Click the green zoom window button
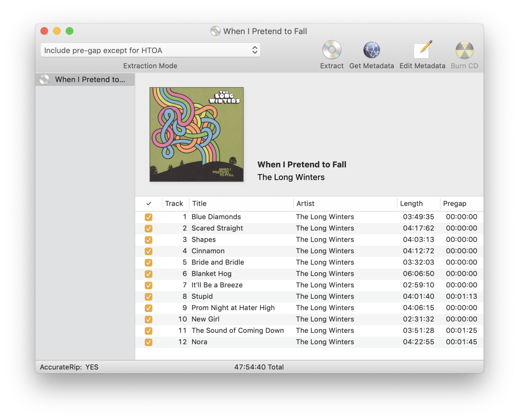The width and height of the screenshot is (519, 420). 70,31
